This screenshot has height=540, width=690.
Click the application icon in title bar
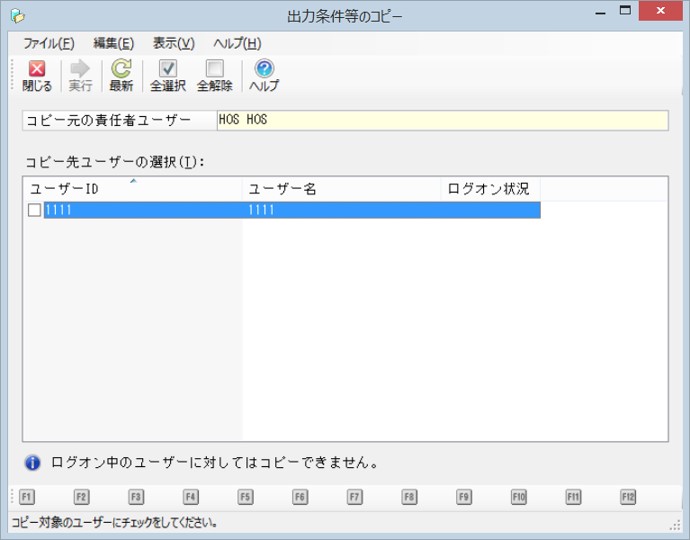tap(17, 16)
